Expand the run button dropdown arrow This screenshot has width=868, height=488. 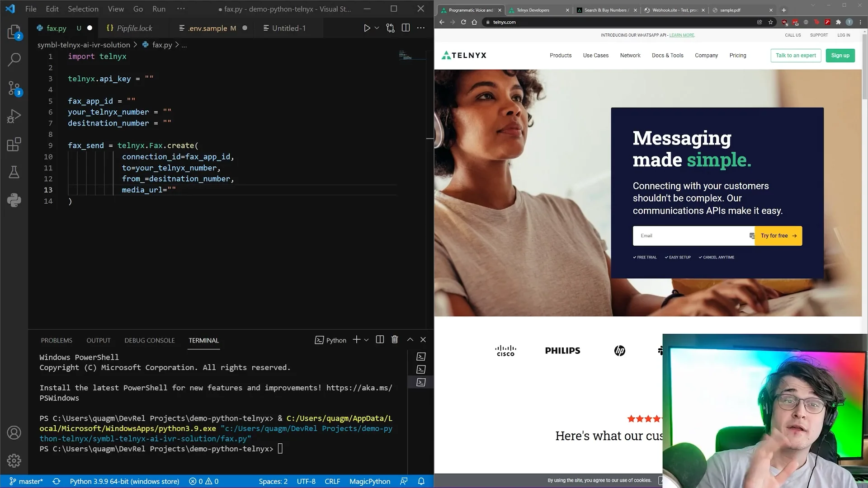pyautogui.click(x=377, y=28)
